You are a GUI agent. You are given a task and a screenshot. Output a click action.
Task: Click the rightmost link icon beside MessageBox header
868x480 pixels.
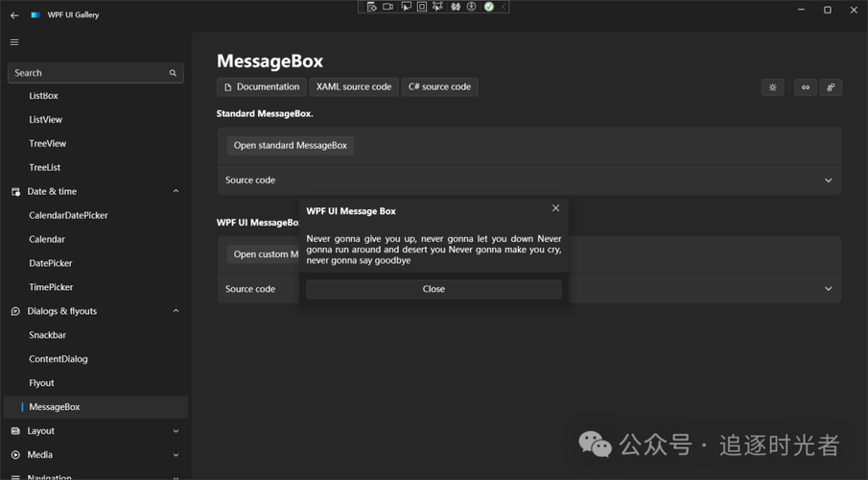click(x=831, y=87)
